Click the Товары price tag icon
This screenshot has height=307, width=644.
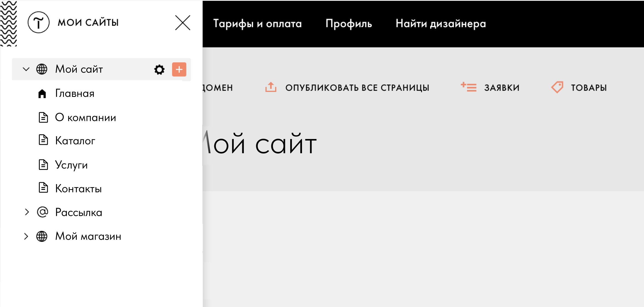coord(557,87)
